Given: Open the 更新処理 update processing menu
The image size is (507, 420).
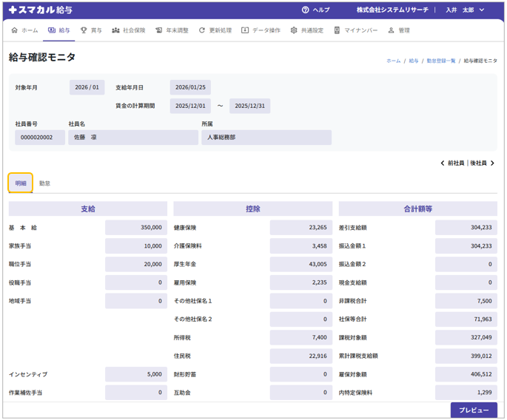Looking at the screenshot, I should tap(215, 30).
